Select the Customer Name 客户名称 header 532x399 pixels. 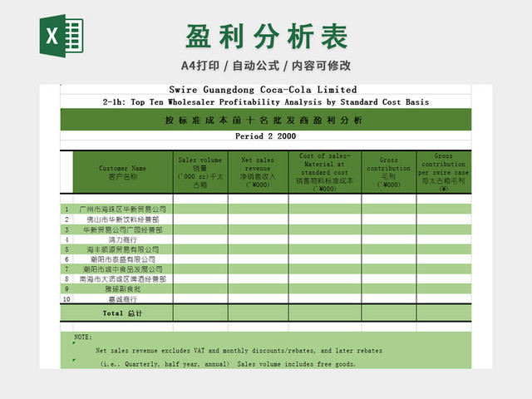tap(123, 172)
